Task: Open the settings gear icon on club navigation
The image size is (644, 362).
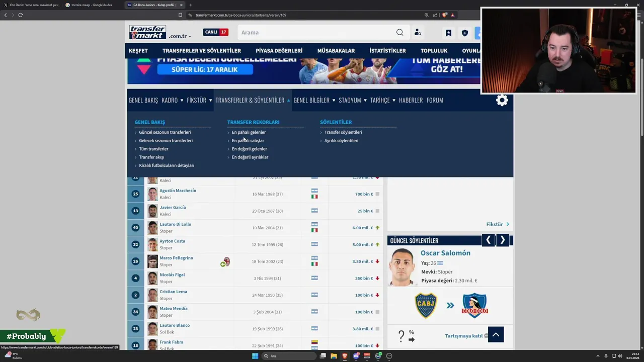Action: (502, 100)
